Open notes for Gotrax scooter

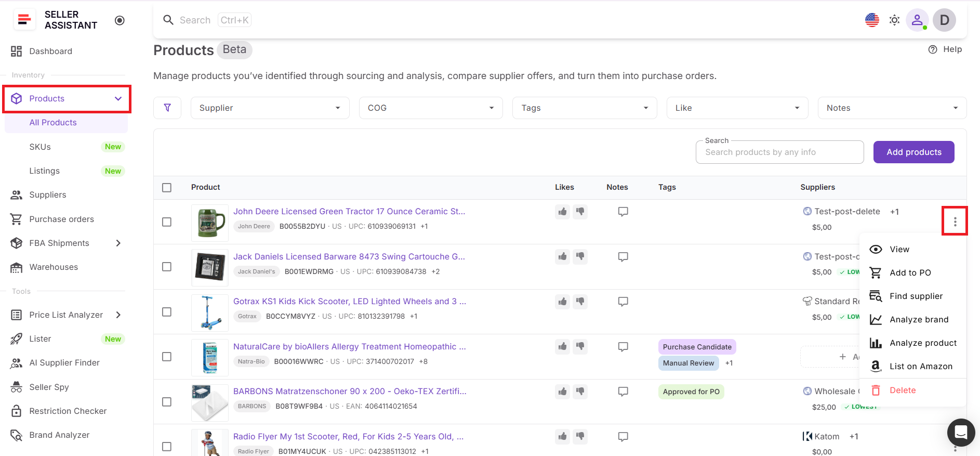[x=623, y=302]
